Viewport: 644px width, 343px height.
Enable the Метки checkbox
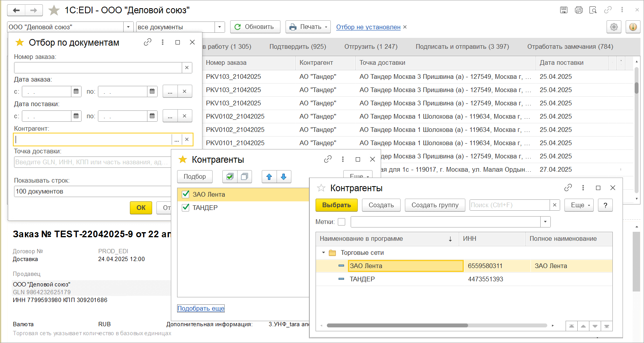pos(342,222)
